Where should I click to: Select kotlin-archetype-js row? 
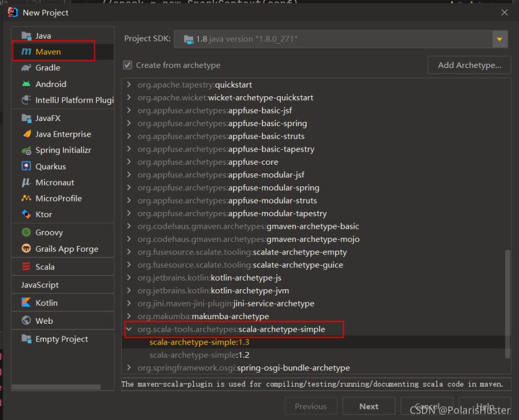pos(313,278)
